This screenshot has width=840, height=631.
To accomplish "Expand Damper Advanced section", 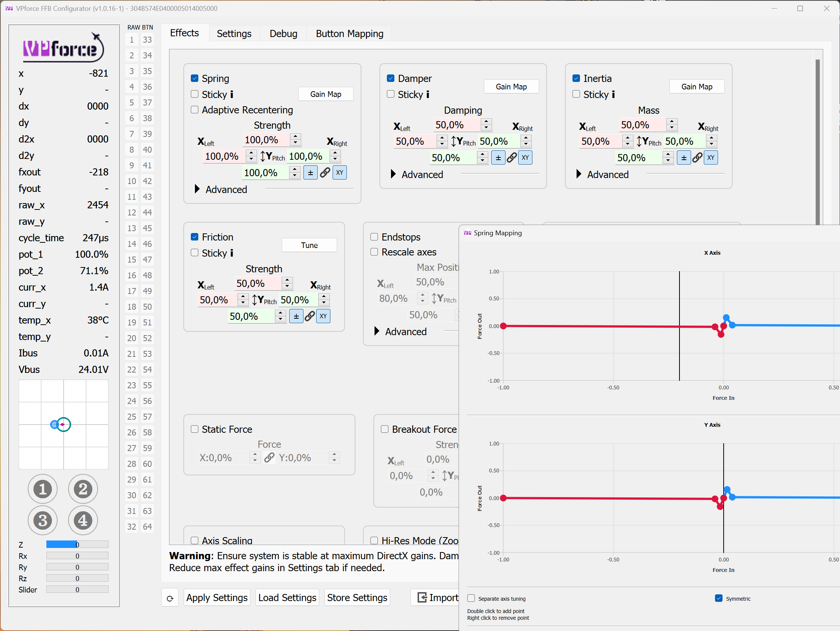I will click(393, 174).
